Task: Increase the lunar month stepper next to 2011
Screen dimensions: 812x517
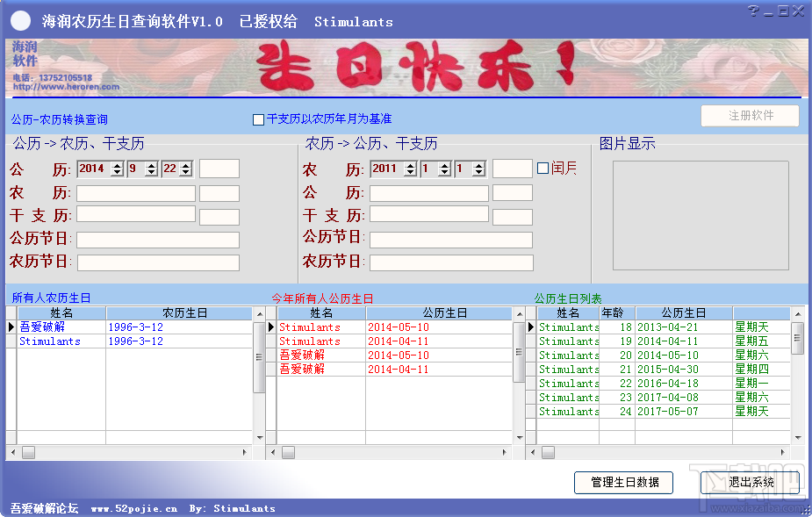Action: click(x=444, y=165)
